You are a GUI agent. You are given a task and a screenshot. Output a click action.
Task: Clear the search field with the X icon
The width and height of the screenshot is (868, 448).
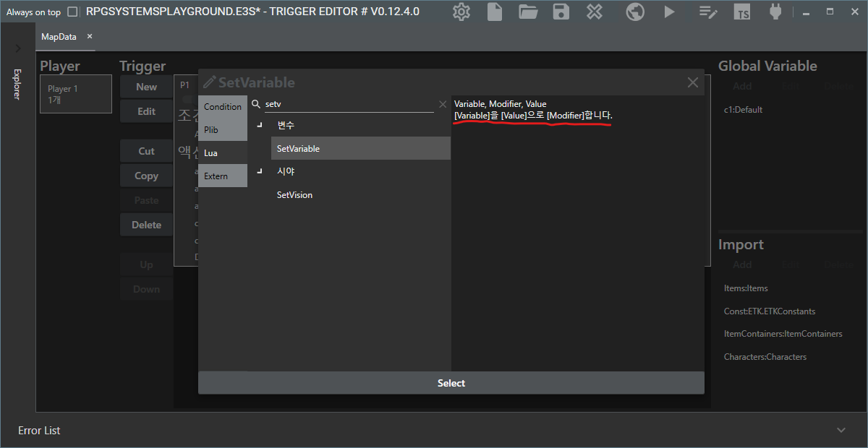pos(443,104)
